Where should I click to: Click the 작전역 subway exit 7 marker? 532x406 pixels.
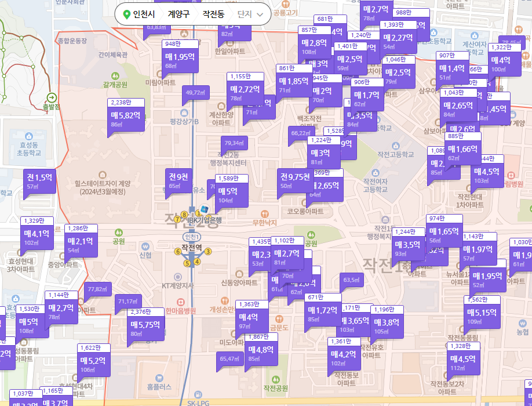(177, 219)
